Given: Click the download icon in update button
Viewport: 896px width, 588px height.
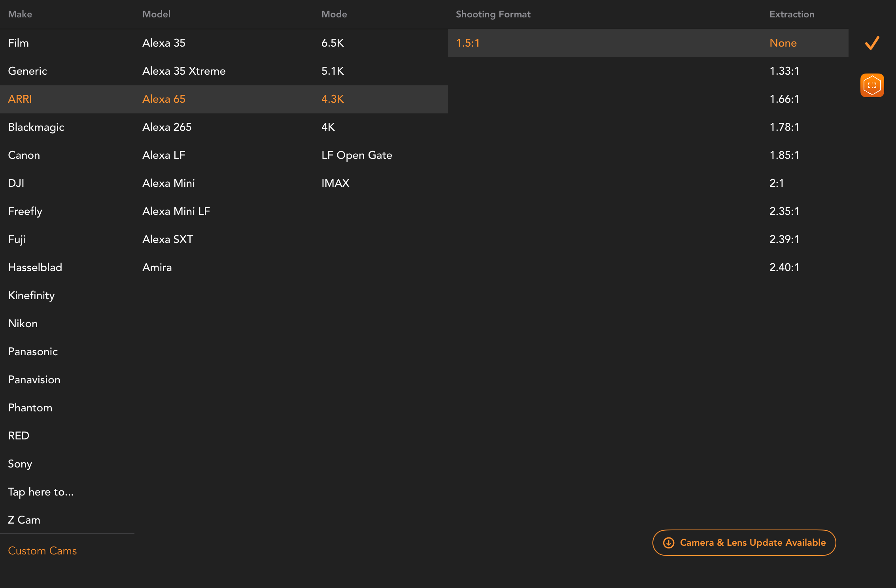Looking at the screenshot, I should [669, 543].
